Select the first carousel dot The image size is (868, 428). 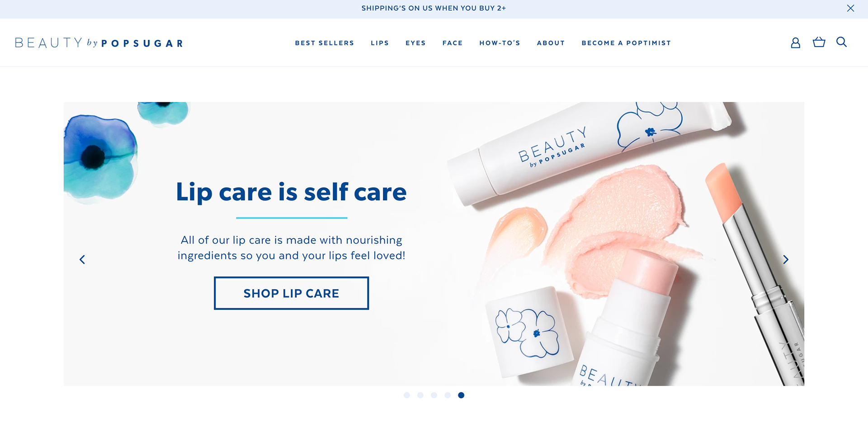[x=407, y=395]
